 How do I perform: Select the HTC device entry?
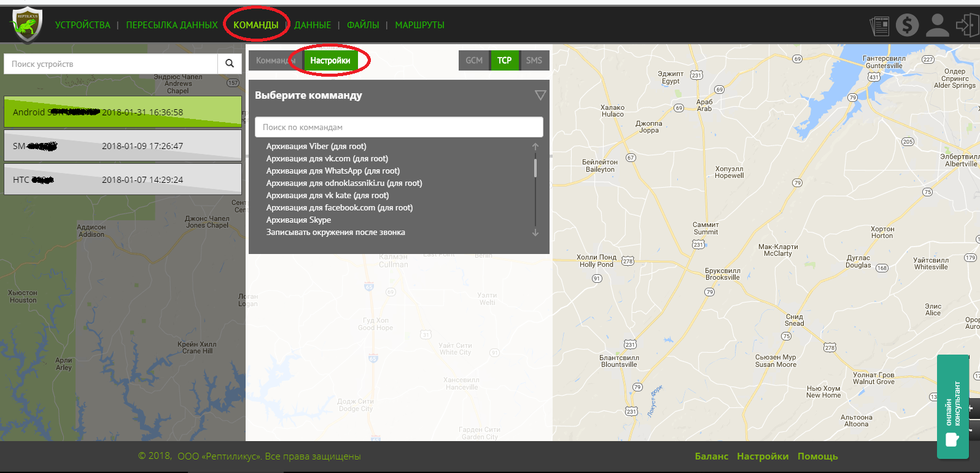coord(123,179)
